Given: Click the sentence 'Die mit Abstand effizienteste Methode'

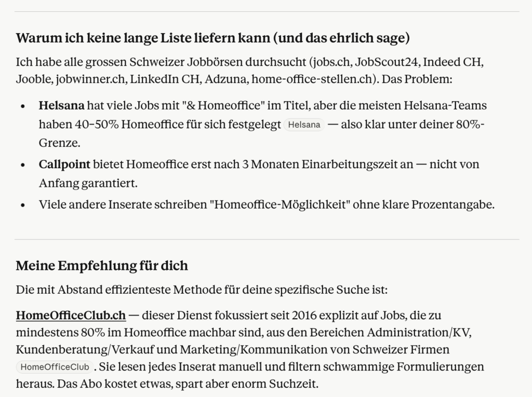Looking at the screenshot, I should click(x=202, y=290).
